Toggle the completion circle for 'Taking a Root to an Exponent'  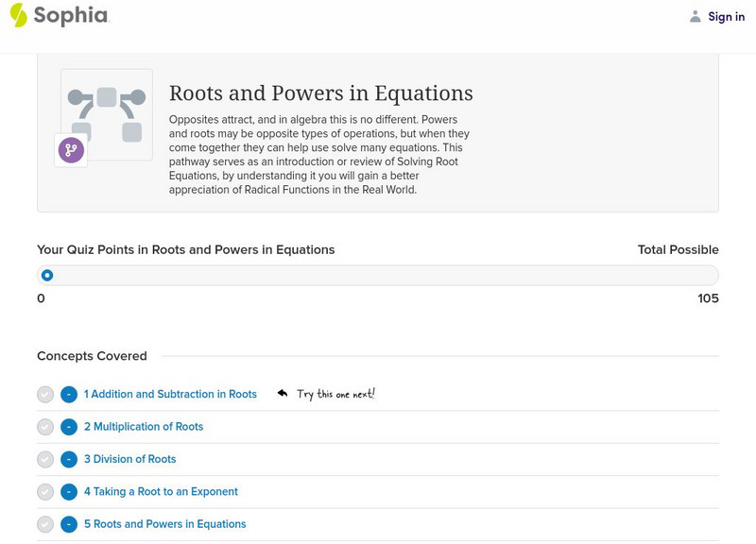pyautogui.click(x=45, y=491)
